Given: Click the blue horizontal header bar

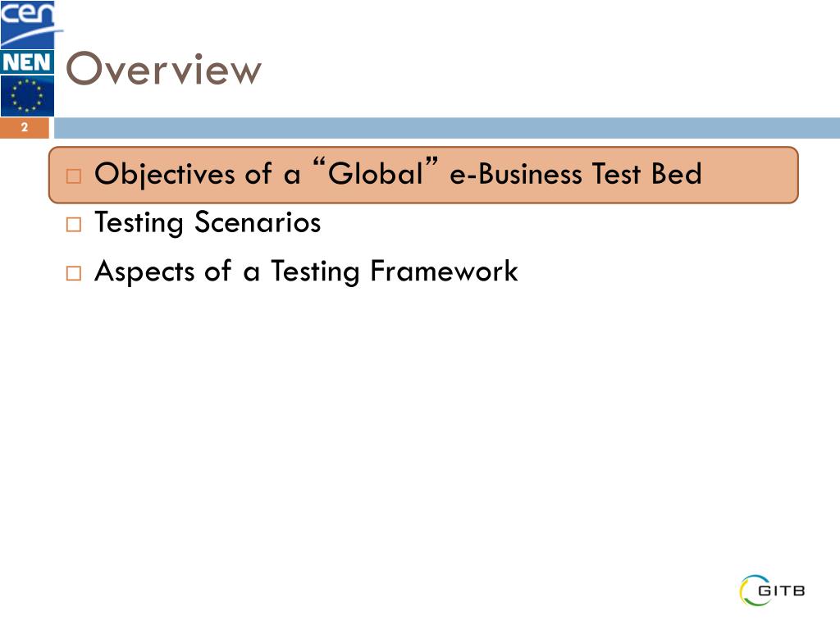Looking at the screenshot, I should [x=447, y=128].
